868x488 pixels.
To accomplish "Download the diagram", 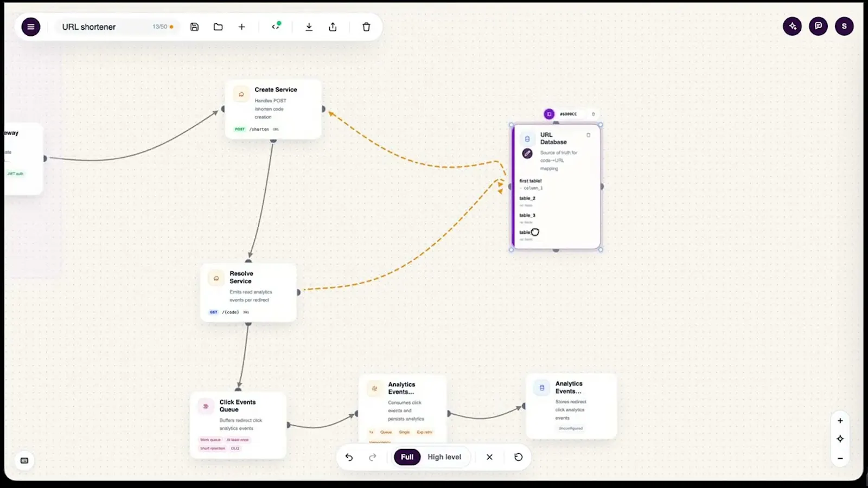I will (x=309, y=27).
